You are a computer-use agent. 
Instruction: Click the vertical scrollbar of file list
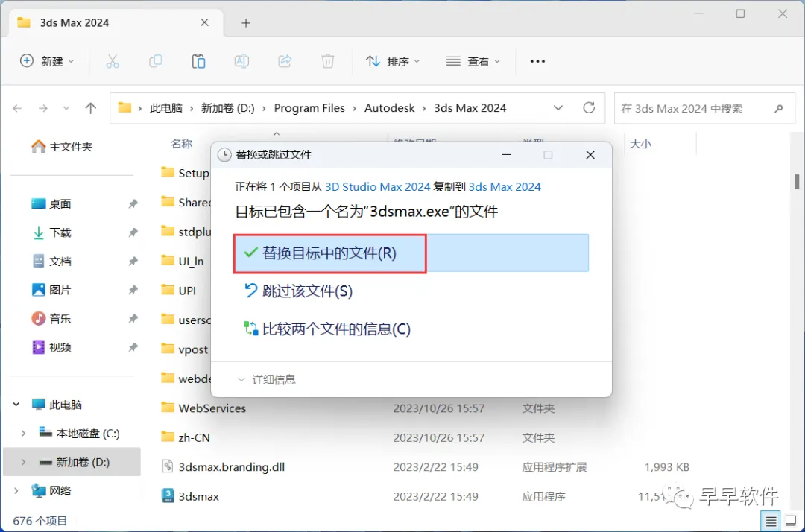[x=797, y=182]
